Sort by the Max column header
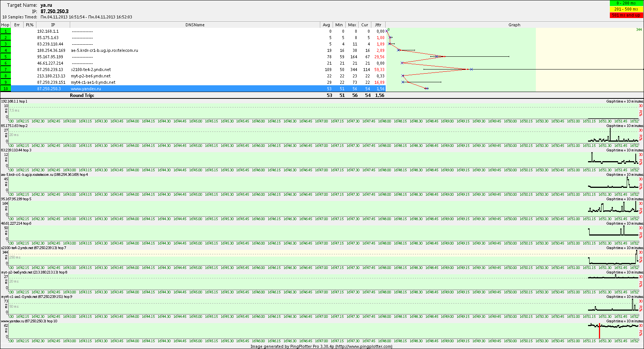 point(352,25)
